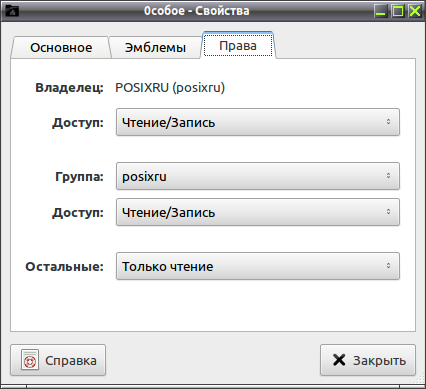Click the owner name POSIXRU (posixru)
Screen dimensions: 426x389
[x=170, y=88]
